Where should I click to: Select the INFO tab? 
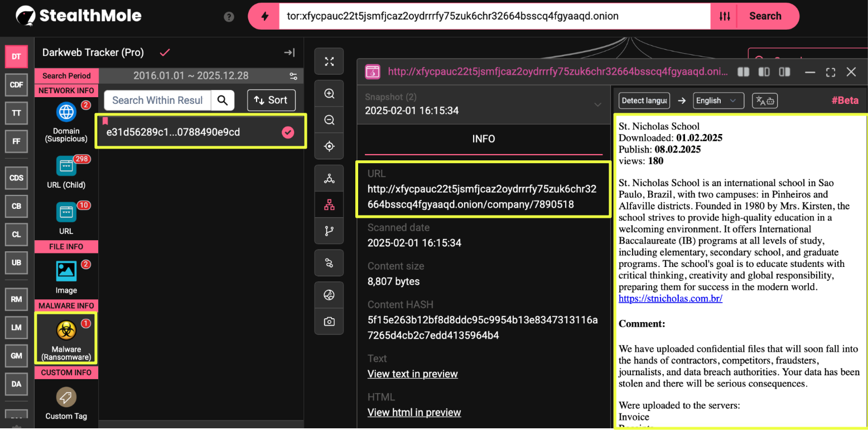[483, 139]
